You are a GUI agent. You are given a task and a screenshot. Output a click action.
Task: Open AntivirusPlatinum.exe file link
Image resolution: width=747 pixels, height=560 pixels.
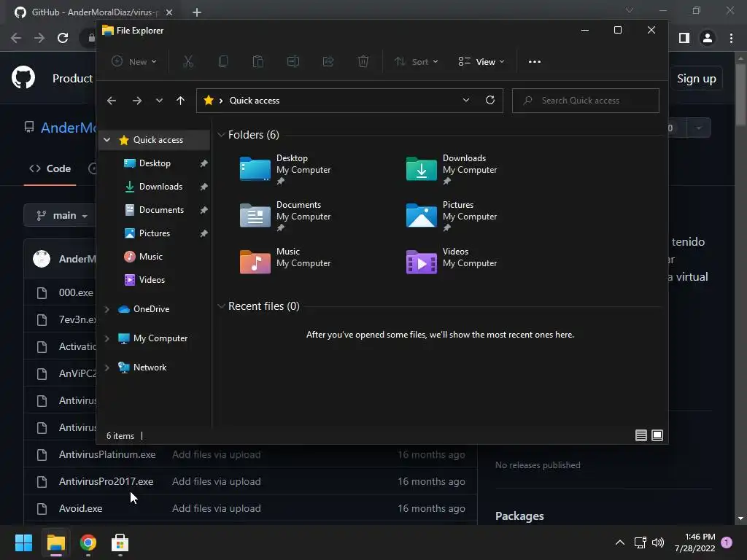pos(107,454)
